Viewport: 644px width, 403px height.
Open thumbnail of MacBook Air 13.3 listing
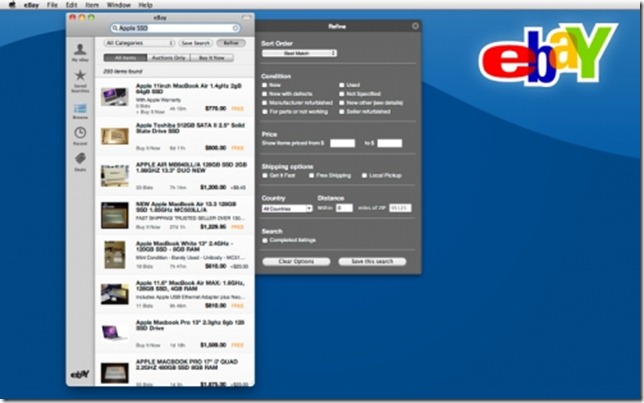(x=115, y=215)
